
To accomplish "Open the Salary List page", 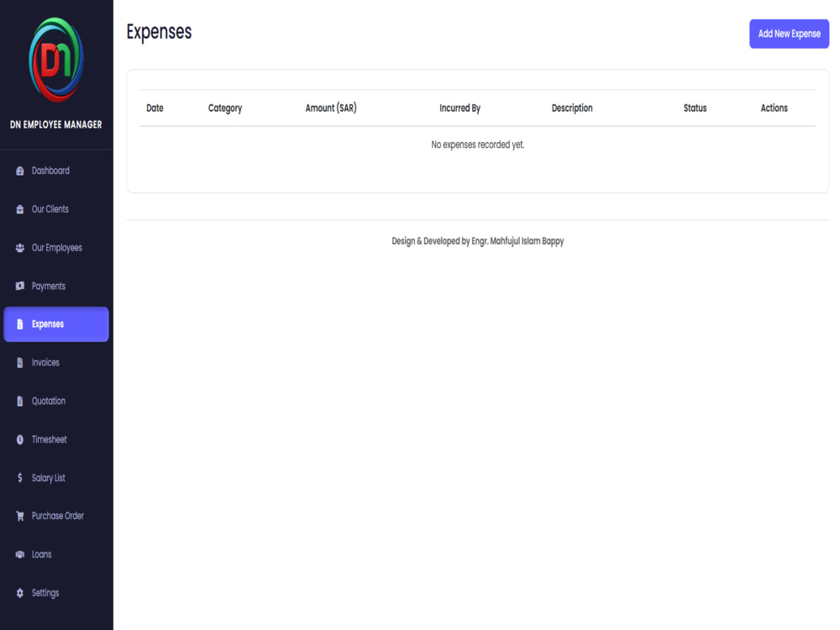I will (56, 478).
